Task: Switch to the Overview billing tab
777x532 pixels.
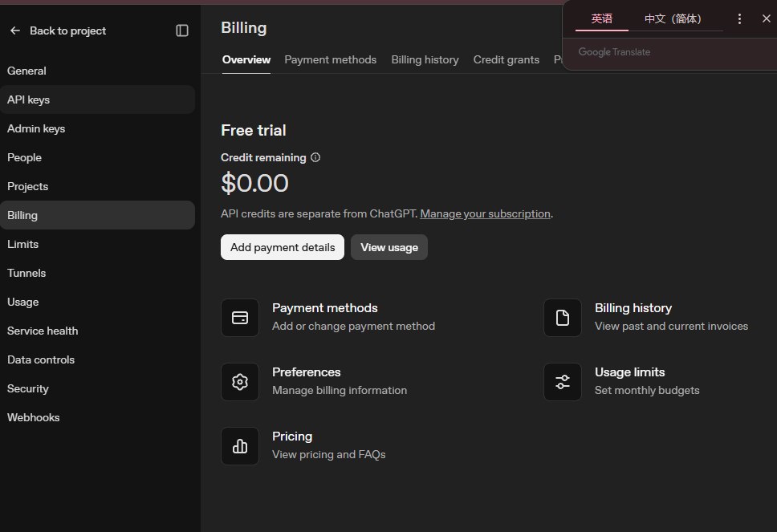Action: click(x=246, y=60)
